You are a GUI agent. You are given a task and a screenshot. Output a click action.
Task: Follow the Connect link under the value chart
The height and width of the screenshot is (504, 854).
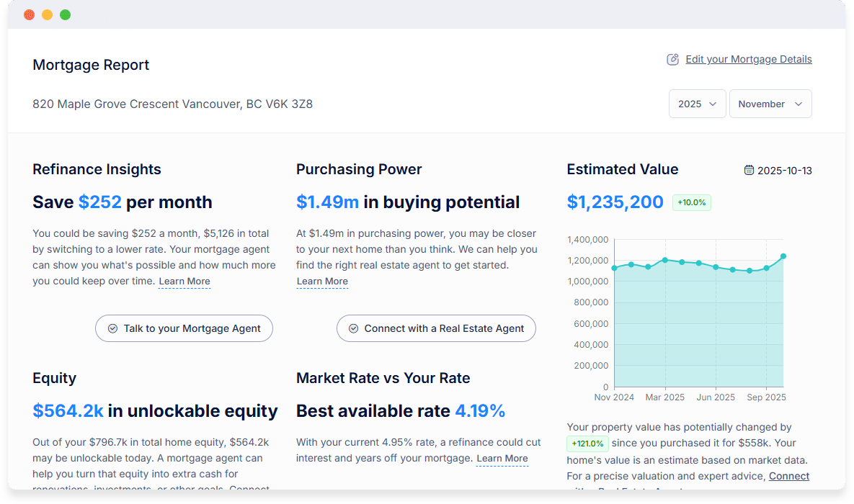click(788, 476)
